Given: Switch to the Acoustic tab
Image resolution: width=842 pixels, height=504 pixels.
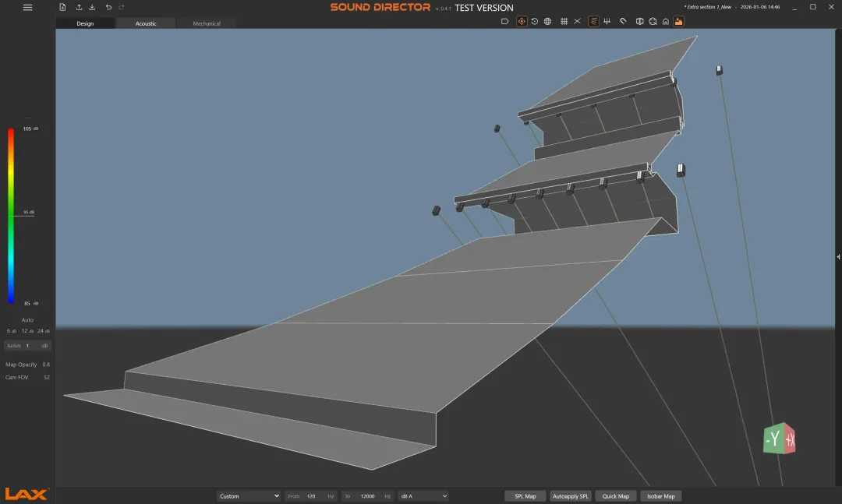Looking at the screenshot, I should [x=146, y=23].
